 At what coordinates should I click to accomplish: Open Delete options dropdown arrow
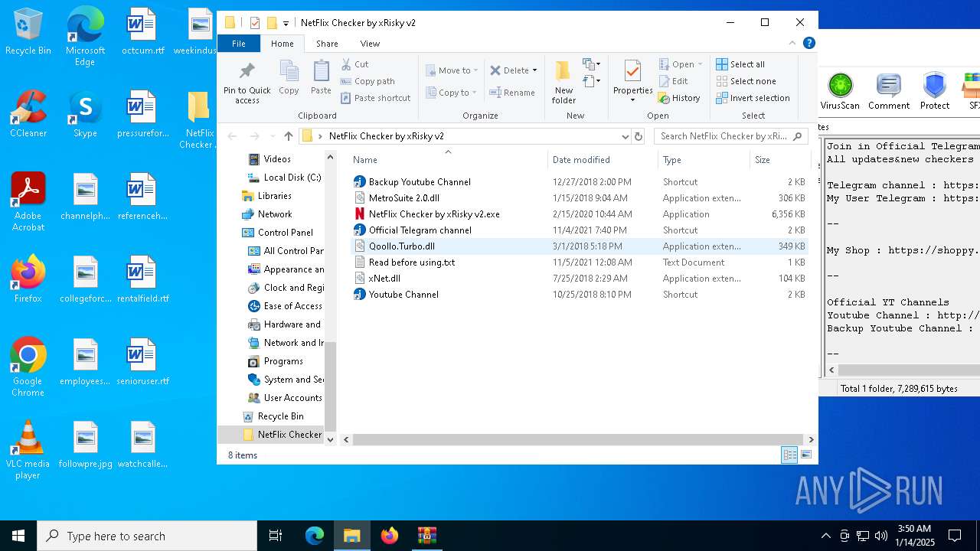point(534,70)
